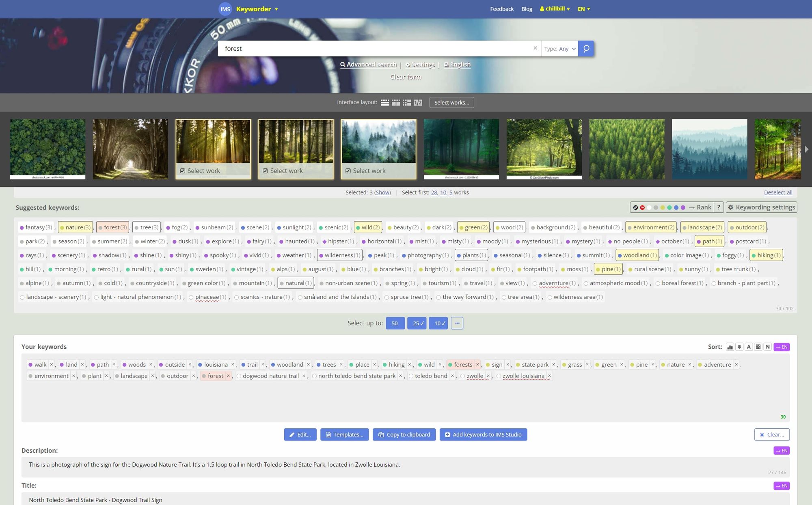Remove the 'walk' keyword with its X
Screen dimensions: 812x505
[x=52, y=365]
